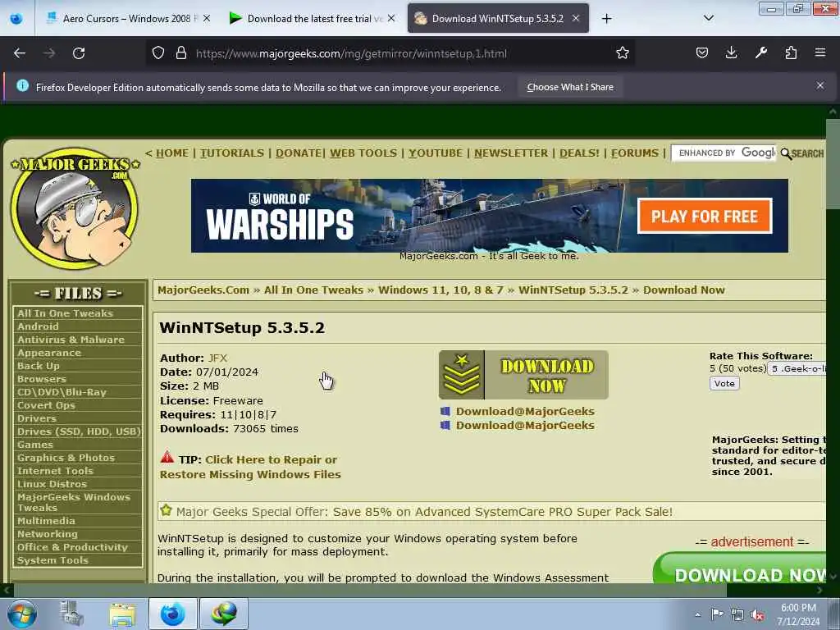
Task: Open the NEWSLETTER navigation link
Action: (x=511, y=153)
